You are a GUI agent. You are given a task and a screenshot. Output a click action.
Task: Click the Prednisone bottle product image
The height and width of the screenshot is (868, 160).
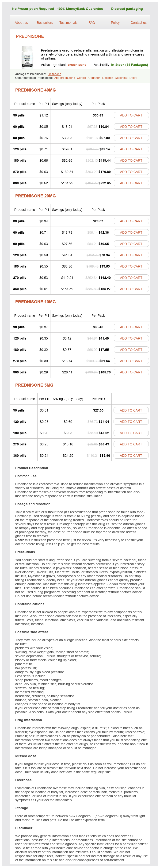click(x=27, y=57)
